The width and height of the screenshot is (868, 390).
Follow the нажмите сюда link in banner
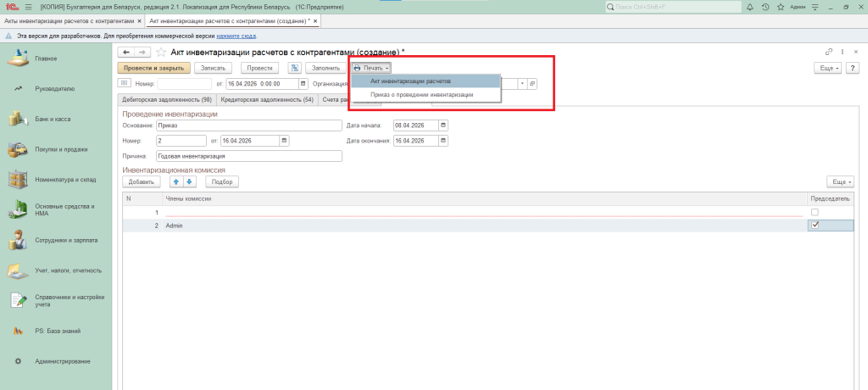(236, 36)
